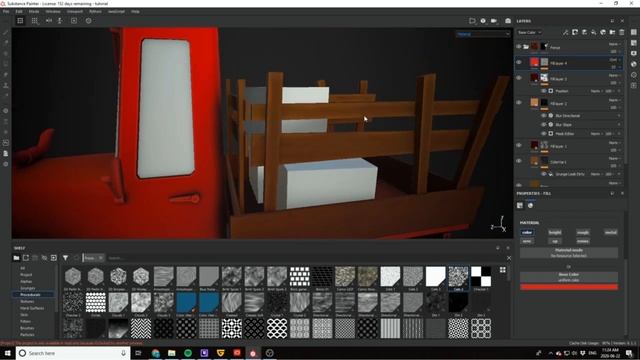This screenshot has height=360, width=640.
Task: Click the opacity value of Fill layer 4
Action: click(x=613, y=67)
